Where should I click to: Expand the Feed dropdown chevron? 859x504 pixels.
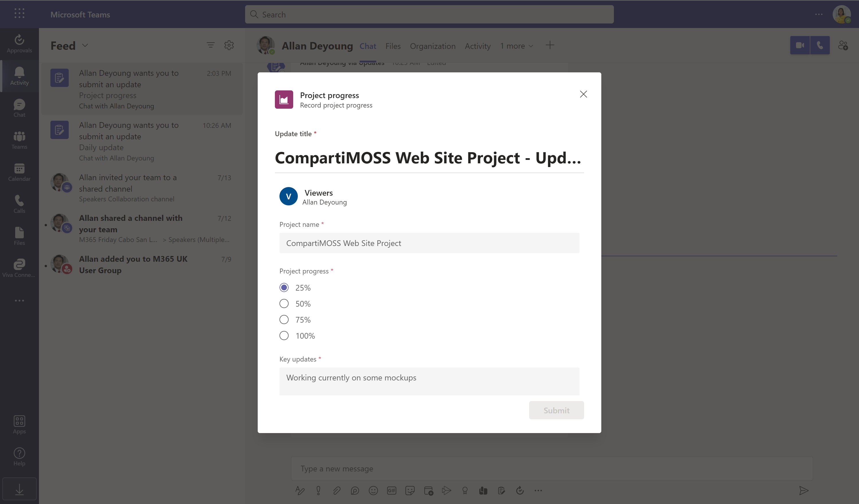click(85, 45)
